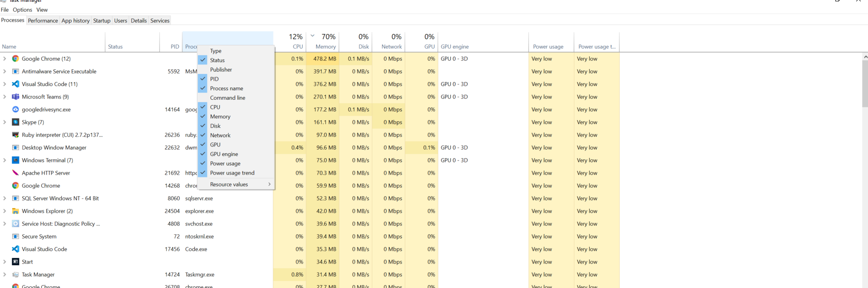Click the Windows Terminal (7) icon
The height and width of the screenshot is (288, 868).
coord(15,160)
